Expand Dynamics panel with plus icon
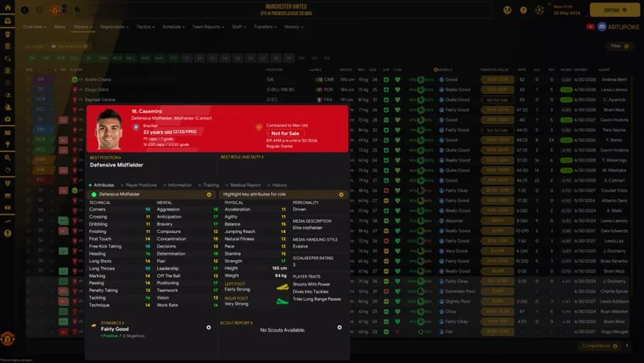The image size is (644, 363). click(209, 327)
